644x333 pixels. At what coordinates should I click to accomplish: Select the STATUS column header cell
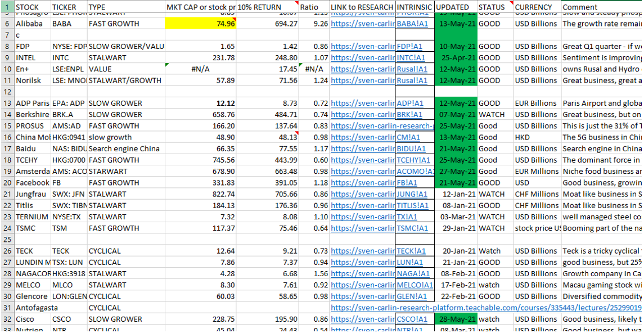coord(496,7)
